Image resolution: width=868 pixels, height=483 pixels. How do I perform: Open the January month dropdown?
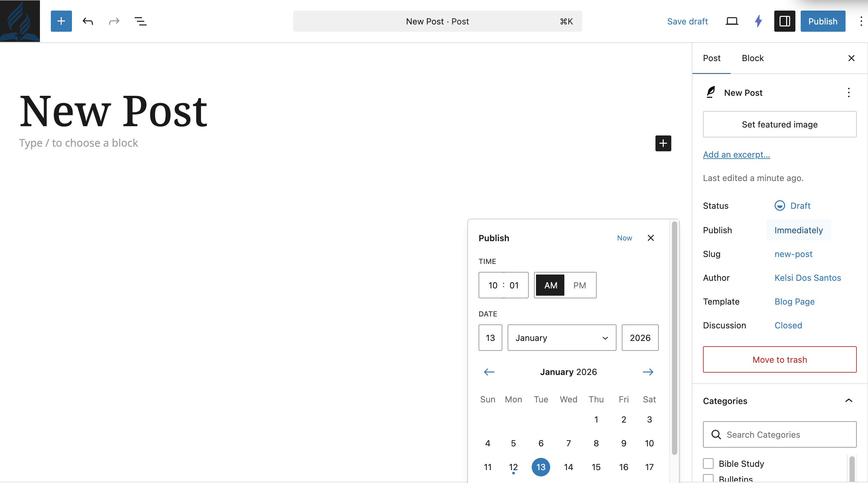[561, 338]
